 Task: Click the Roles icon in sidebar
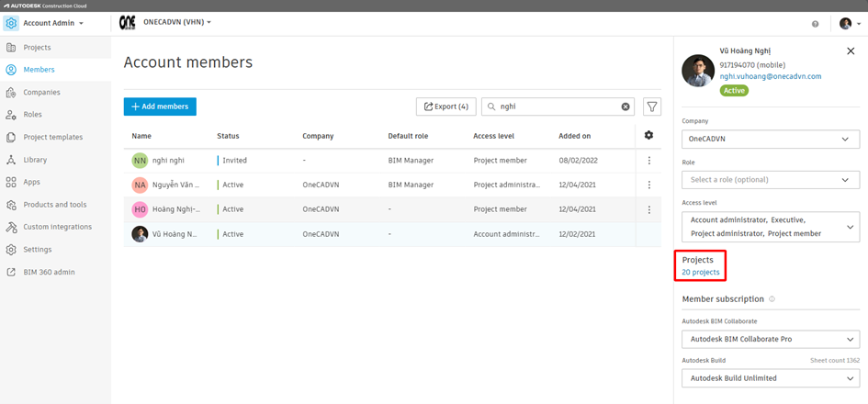[10, 115]
